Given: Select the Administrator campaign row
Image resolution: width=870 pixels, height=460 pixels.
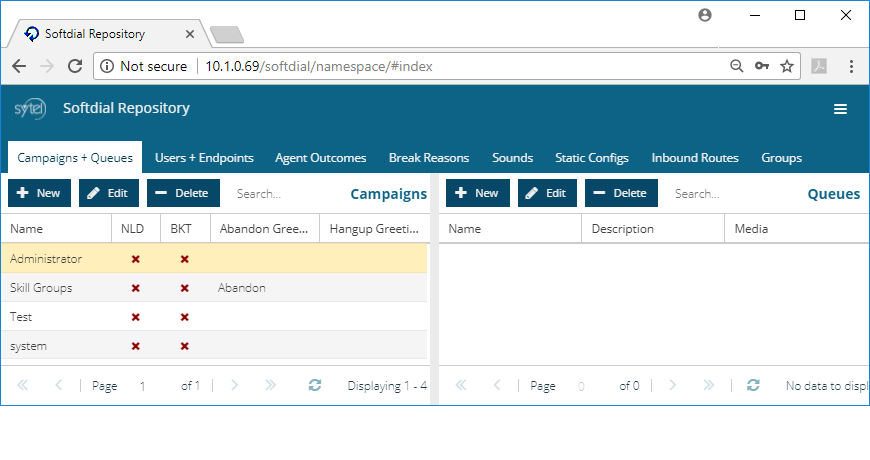Looking at the screenshot, I should [214, 259].
